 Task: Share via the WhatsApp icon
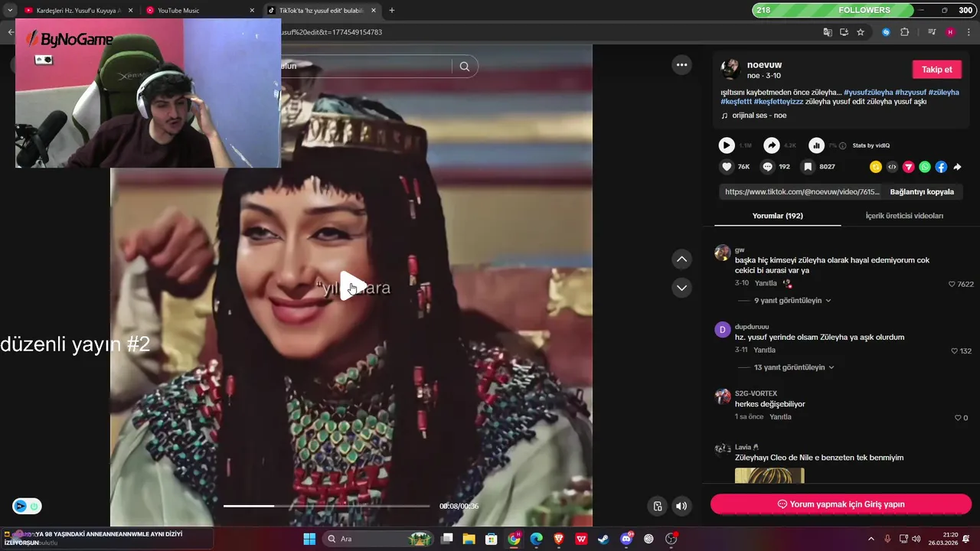[925, 167]
